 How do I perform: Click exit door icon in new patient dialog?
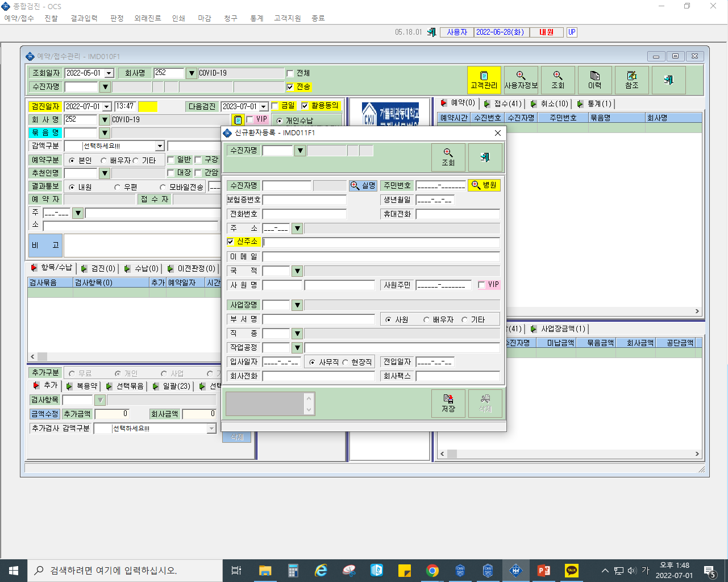point(485,157)
